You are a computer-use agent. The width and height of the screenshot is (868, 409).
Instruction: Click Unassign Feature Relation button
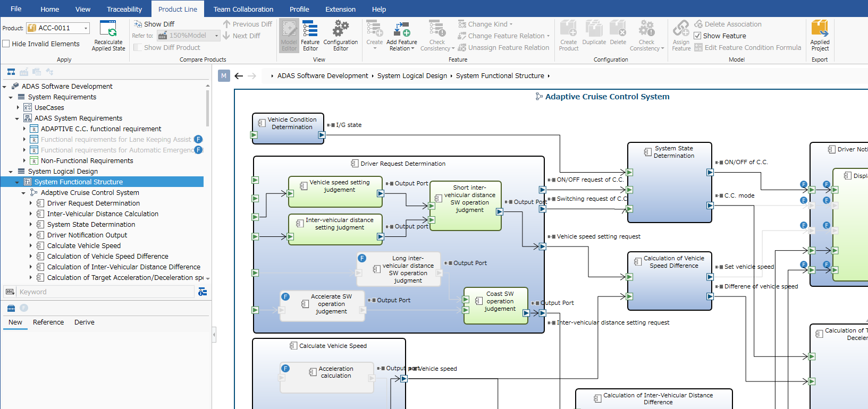503,47
